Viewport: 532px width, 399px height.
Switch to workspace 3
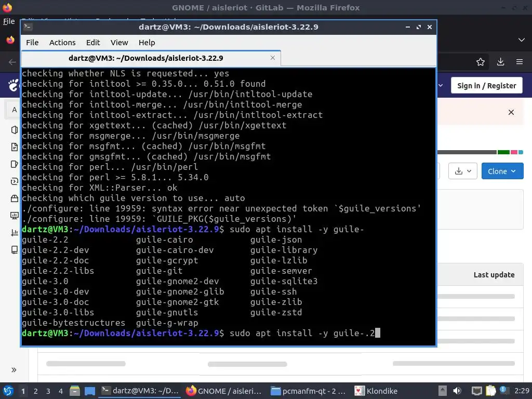coord(48,391)
